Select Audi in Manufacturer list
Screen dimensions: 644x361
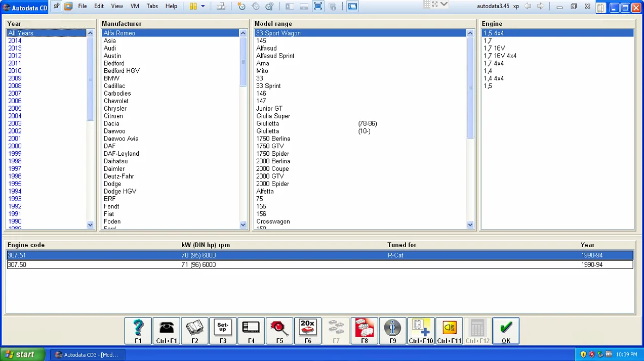110,49
